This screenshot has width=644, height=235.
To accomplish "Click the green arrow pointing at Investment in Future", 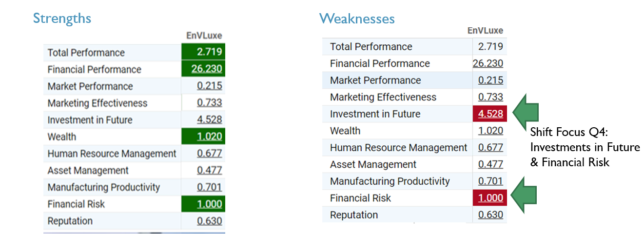I will click(x=524, y=113).
